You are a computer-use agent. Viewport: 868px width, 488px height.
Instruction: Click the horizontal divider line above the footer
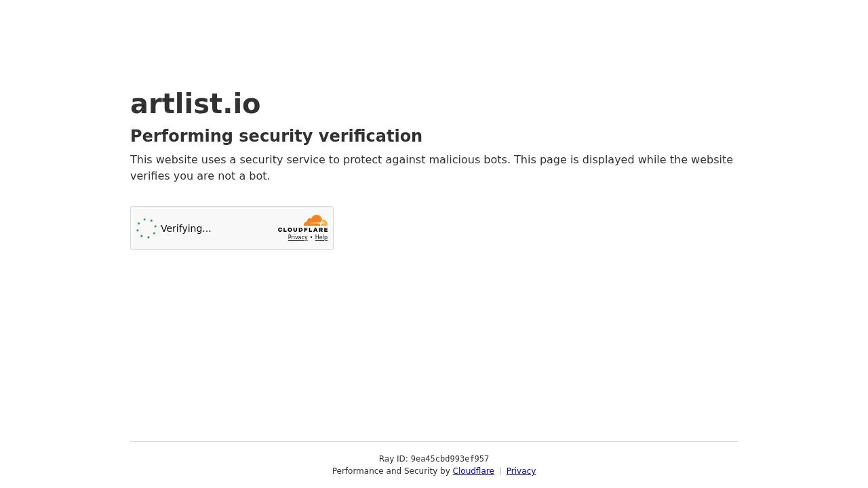click(x=434, y=441)
